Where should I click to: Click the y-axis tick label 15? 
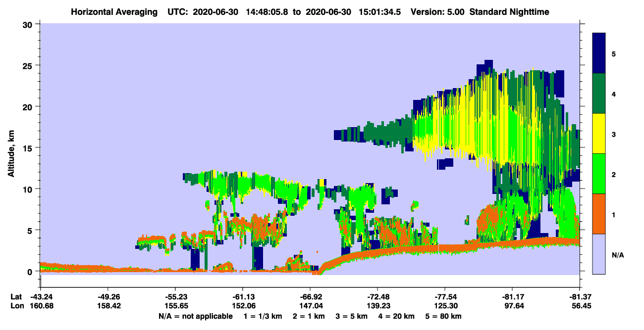point(28,148)
